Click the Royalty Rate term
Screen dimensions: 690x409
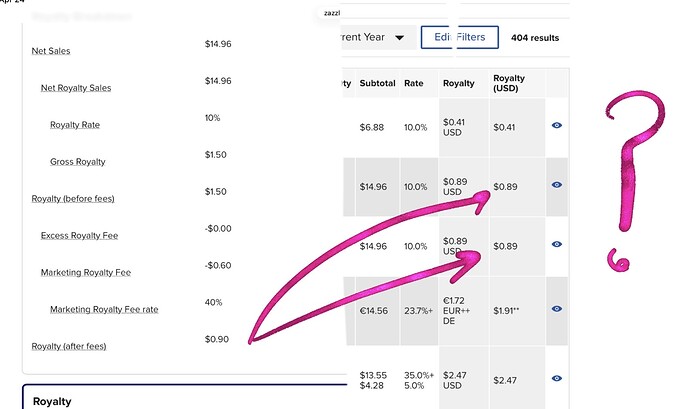tap(75, 125)
